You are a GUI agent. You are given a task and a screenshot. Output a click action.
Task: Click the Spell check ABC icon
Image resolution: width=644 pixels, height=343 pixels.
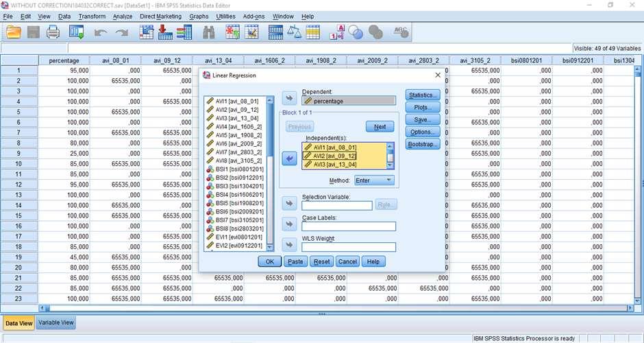(401, 32)
